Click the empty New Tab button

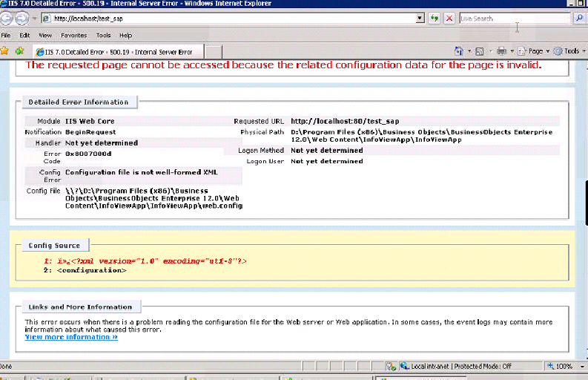click(214, 52)
